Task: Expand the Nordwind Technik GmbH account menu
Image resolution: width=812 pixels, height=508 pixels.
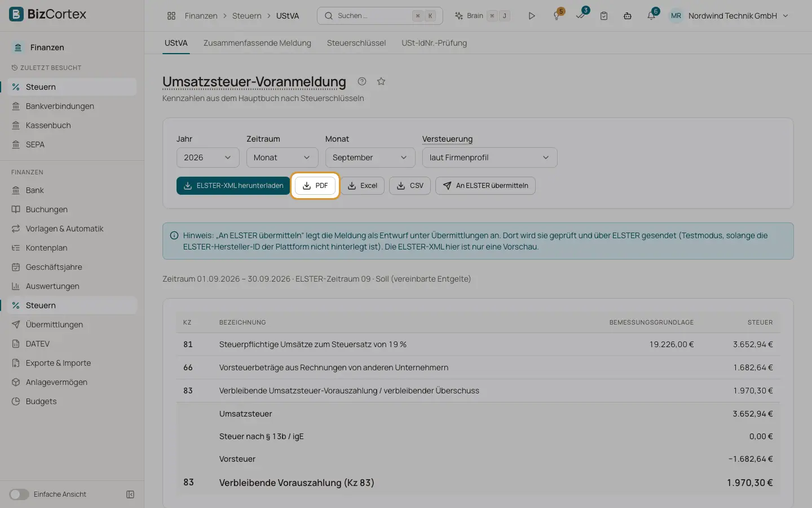Action: pyautogui.click(x=729, y=16)
